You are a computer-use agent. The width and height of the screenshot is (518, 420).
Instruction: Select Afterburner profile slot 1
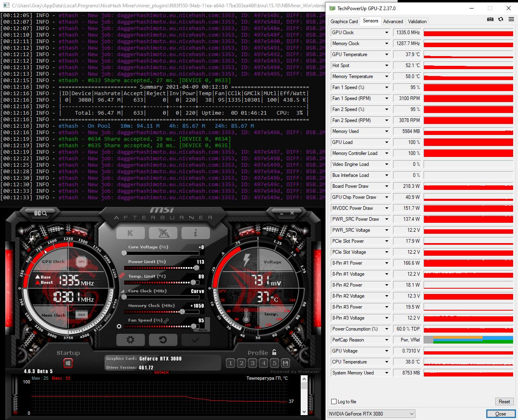[x=230, y=363]
